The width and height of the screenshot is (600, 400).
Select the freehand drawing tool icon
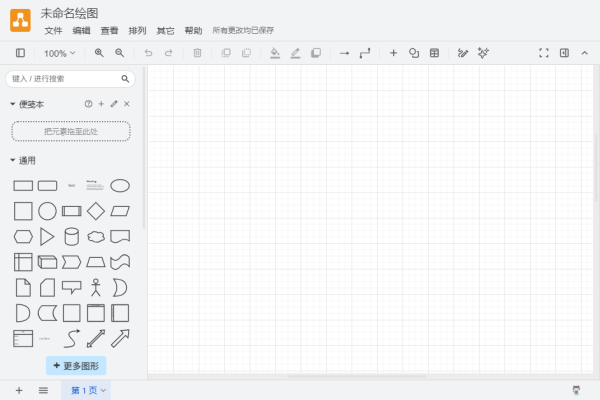click(463, 53)
